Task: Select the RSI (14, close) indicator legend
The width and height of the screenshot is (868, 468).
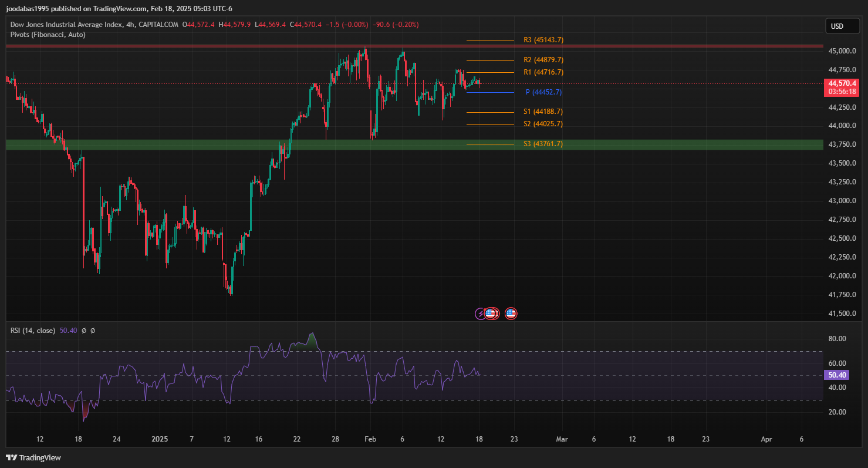Action: pos(33,331)
